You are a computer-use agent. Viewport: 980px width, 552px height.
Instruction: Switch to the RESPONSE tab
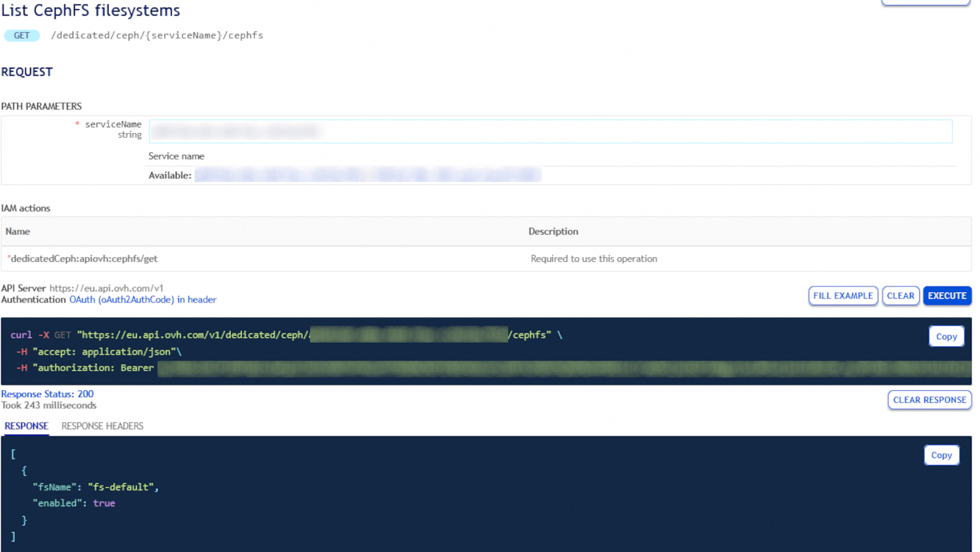(26, 425)
